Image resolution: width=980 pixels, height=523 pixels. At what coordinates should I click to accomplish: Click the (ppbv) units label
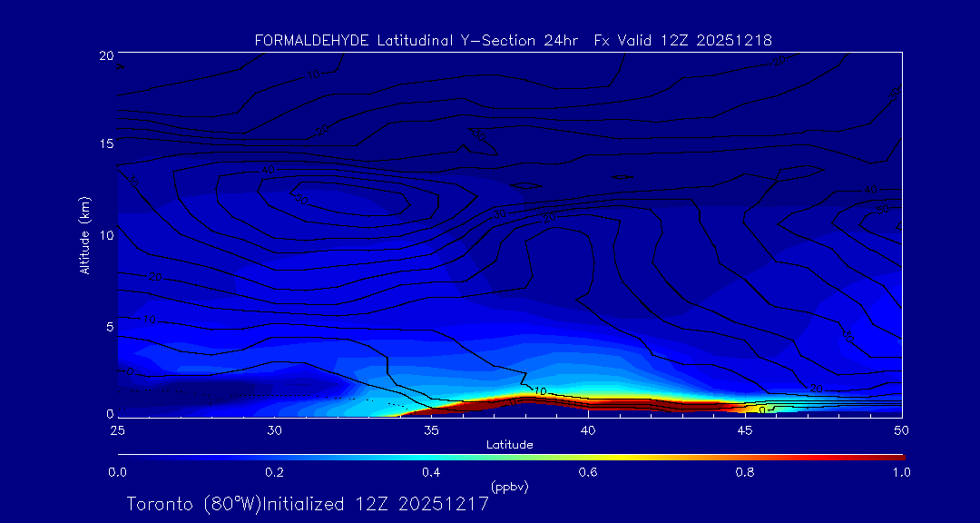[x=509, y=487]
